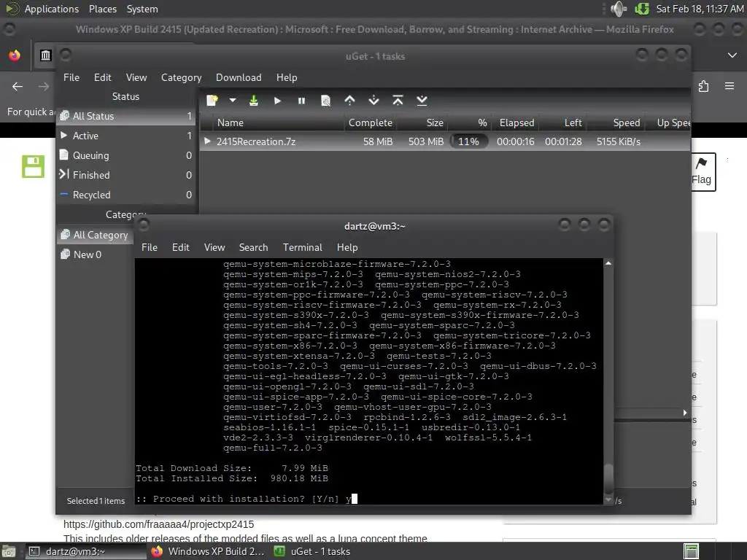Click the terminal scrollbar thumb
This screenshot has height=560, width=747.
[608, 478]
